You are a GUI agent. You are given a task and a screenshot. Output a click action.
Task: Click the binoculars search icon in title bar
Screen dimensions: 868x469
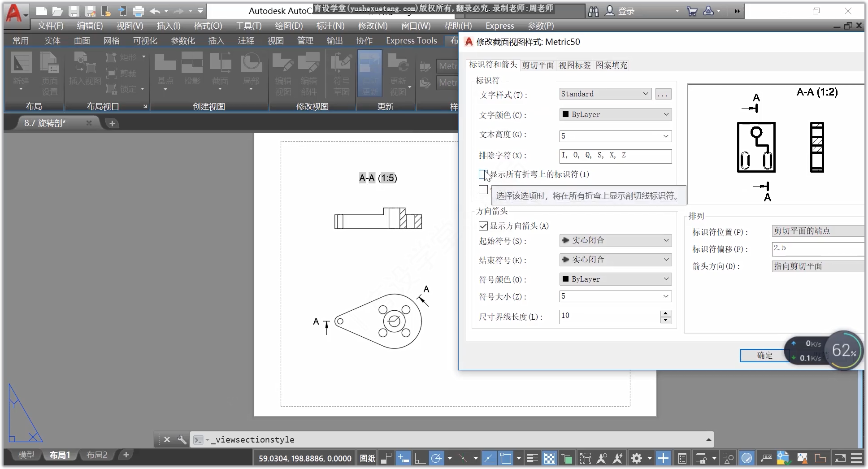pos(593,11)
